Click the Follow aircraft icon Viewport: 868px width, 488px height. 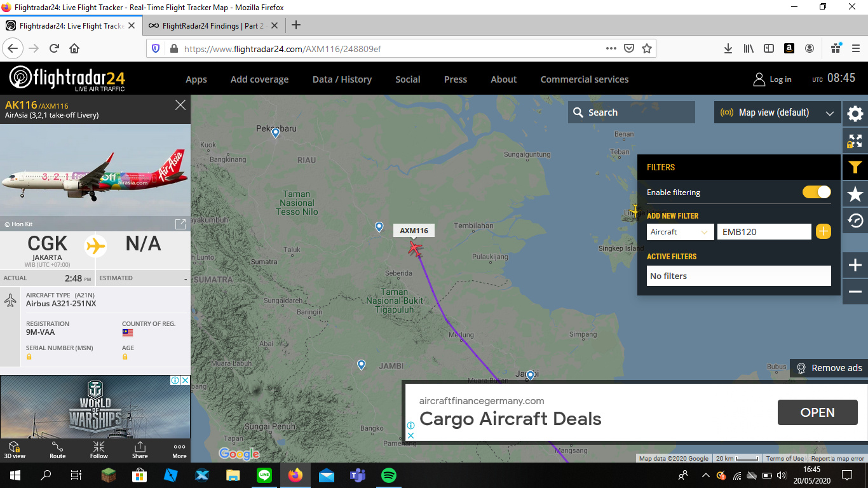click(98, 450)
